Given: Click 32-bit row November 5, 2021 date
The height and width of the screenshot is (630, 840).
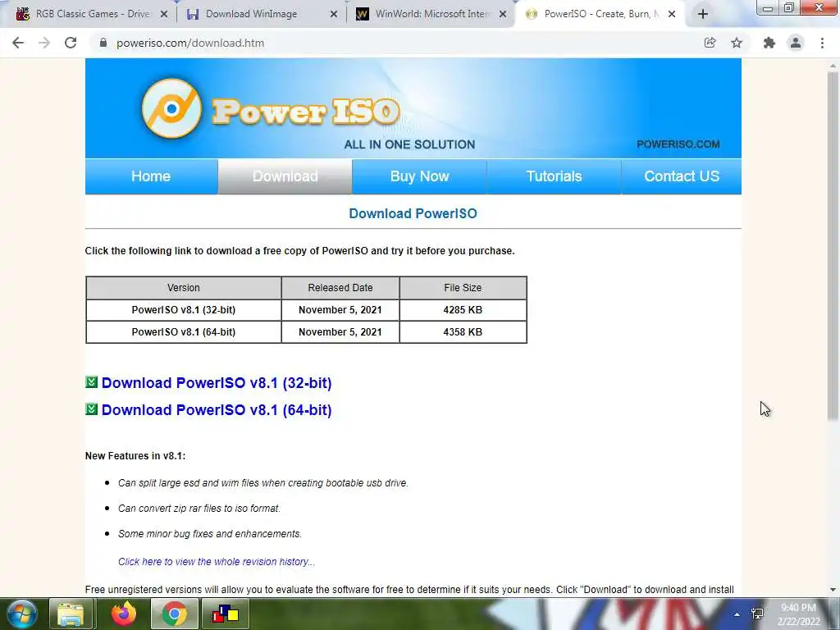Looking at the screenshot, I should coord(340,309).
